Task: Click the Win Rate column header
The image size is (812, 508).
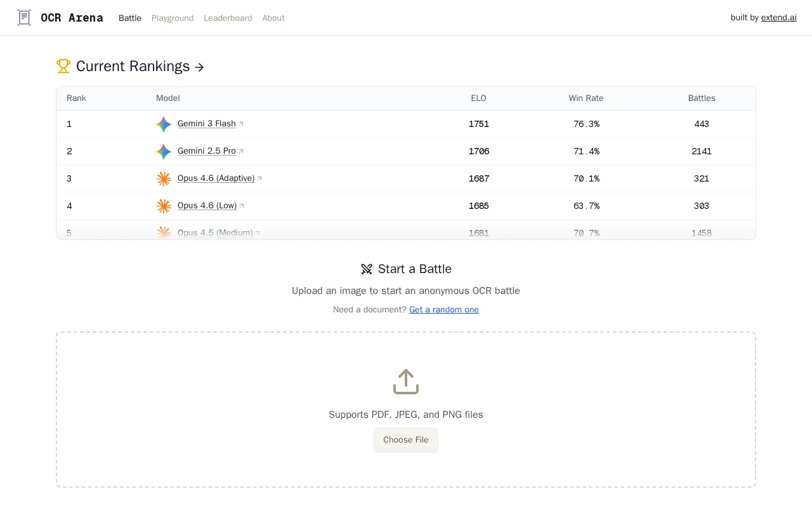Action: [586, 98]
